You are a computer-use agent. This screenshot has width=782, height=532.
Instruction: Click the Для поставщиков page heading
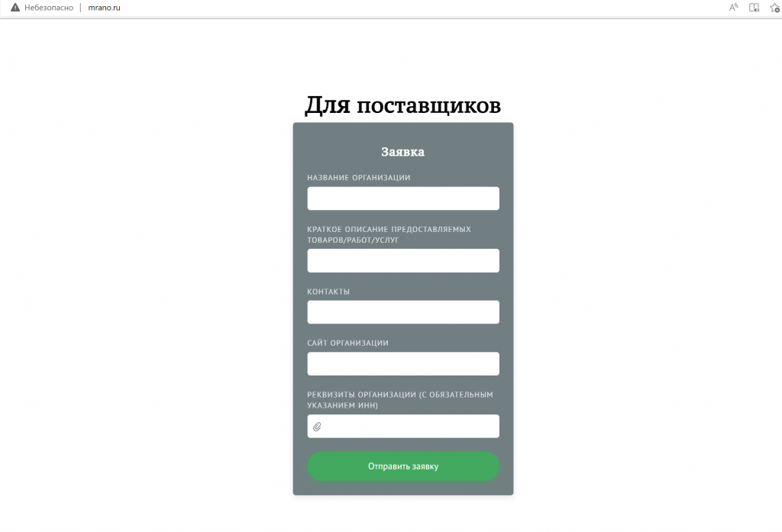coord(403,105)
